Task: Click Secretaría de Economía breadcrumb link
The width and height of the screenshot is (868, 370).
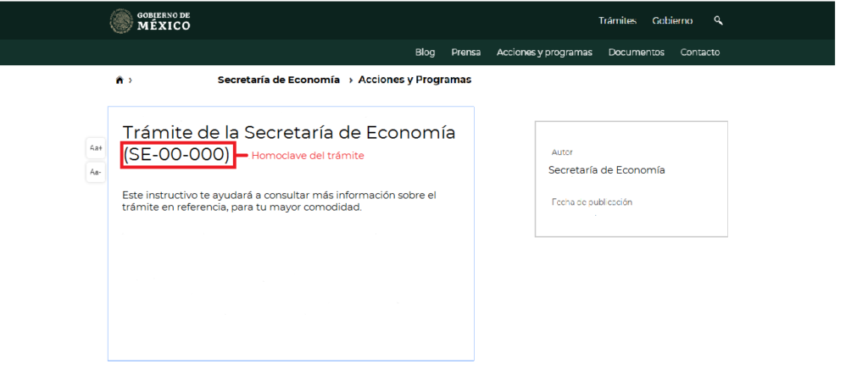Action: [279, 80]
